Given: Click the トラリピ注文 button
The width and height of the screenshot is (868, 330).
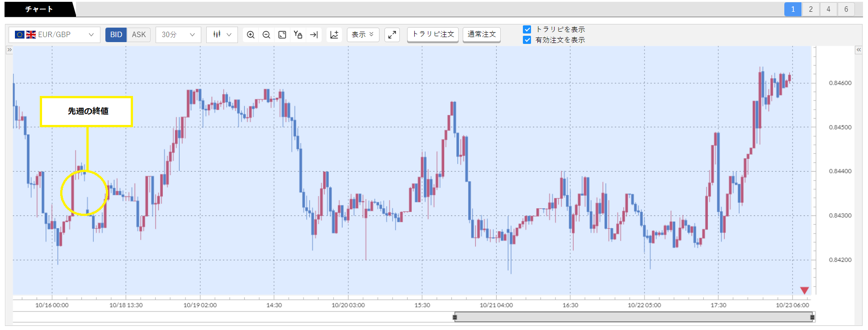Looking at the screenshot, I should (x=433, y=34).
